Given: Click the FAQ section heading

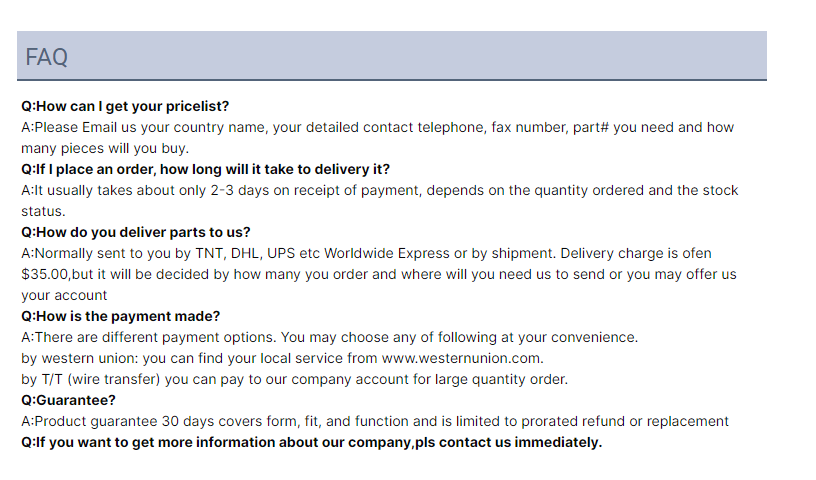Looking at the screenshot, I should pyautogui.click(x=46, y=57).
